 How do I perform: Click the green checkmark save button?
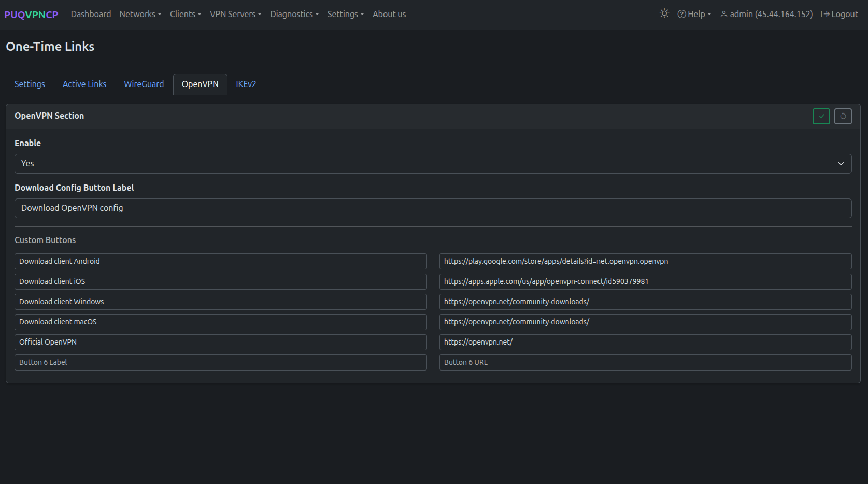click(x=821, y=116)
